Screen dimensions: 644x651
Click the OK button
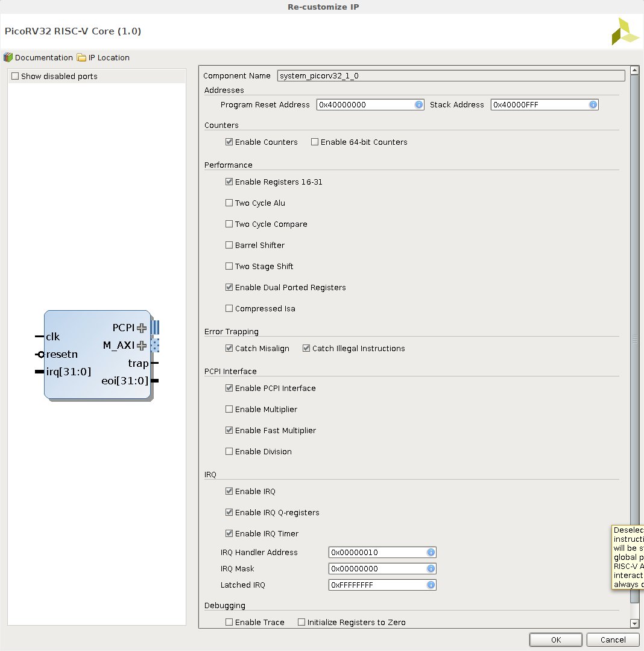[555, 640]
